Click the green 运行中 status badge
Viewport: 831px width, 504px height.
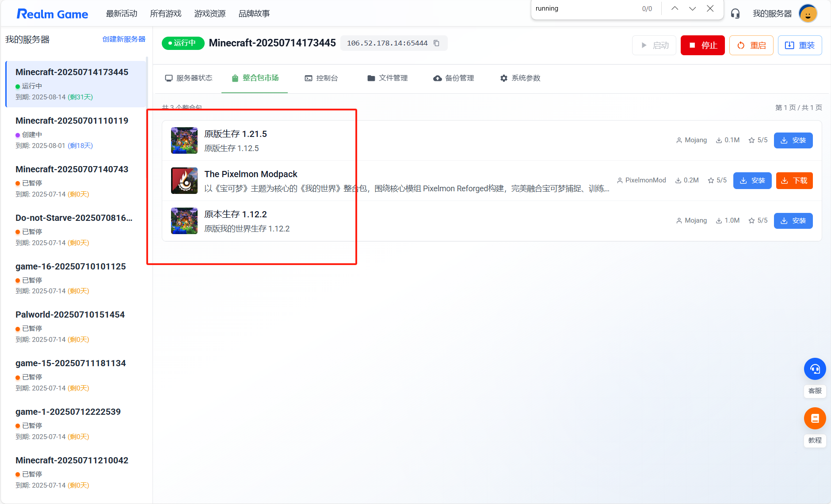point(183,43)
